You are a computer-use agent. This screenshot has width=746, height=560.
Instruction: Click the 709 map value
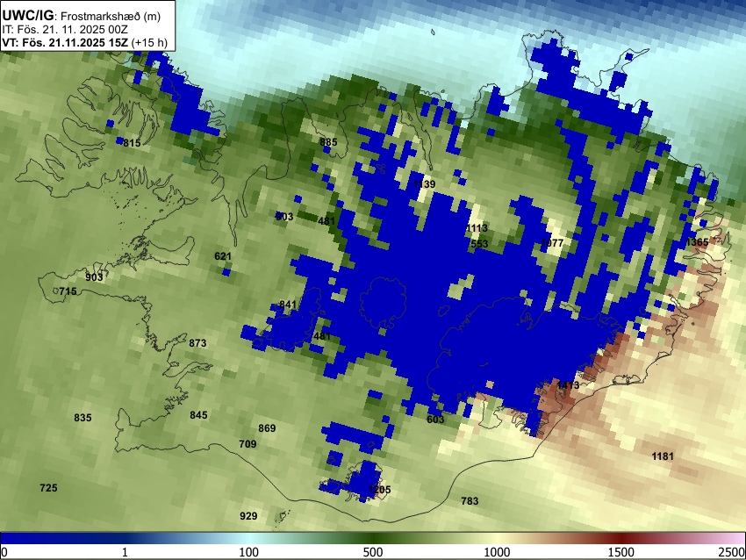247,444
